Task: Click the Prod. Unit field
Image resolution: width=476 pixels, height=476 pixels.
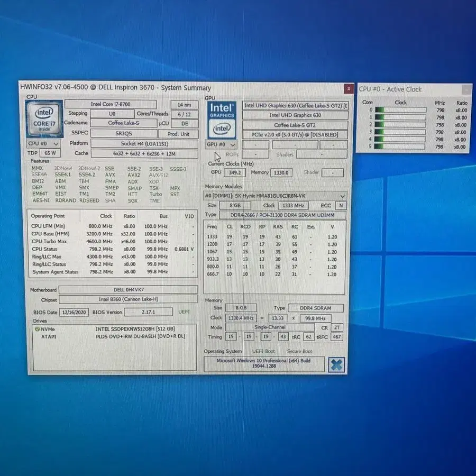Action: pyautogui.click(x=179, y=134)
